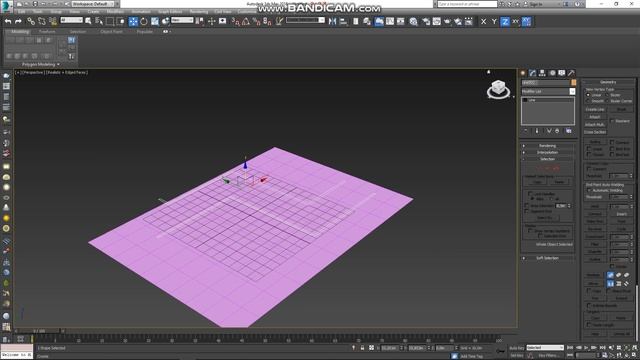
Task: Click the time slider handle
Action: pos(39,331)
